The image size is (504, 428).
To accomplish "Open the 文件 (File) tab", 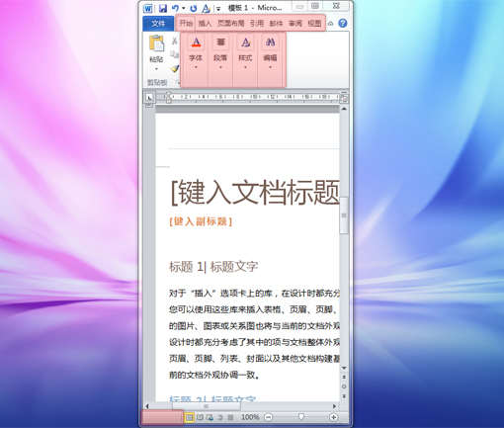I will pos(158,24).
